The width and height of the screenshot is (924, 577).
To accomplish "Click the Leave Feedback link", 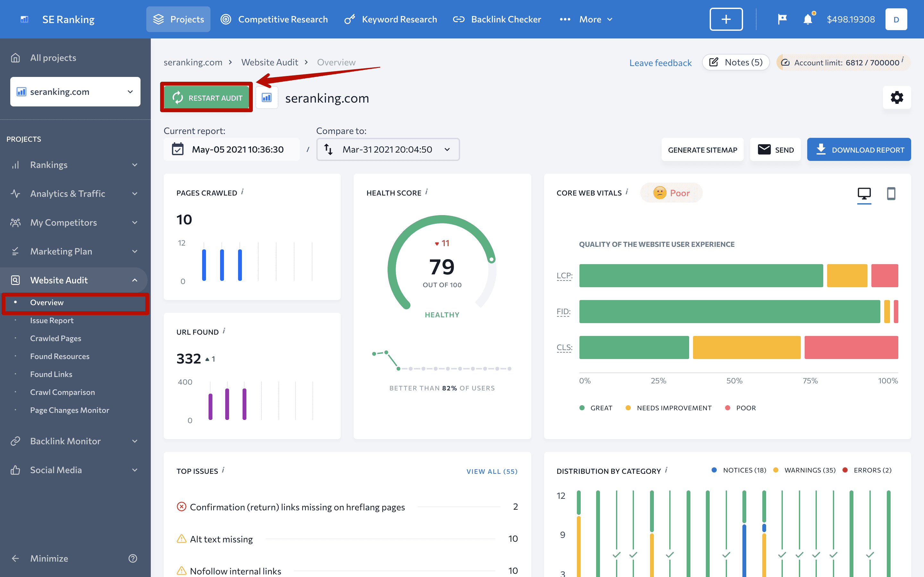I will pos(661,62).
